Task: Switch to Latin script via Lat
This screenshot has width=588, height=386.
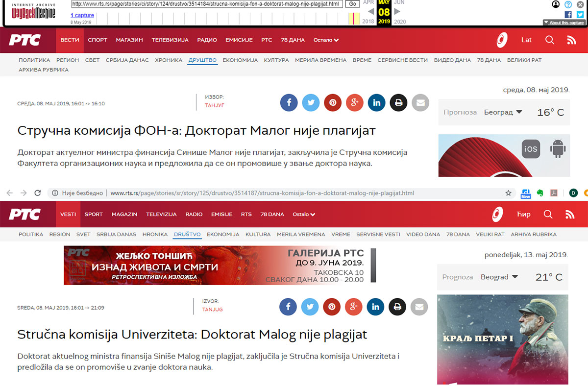Action: (x=526, y=40)
